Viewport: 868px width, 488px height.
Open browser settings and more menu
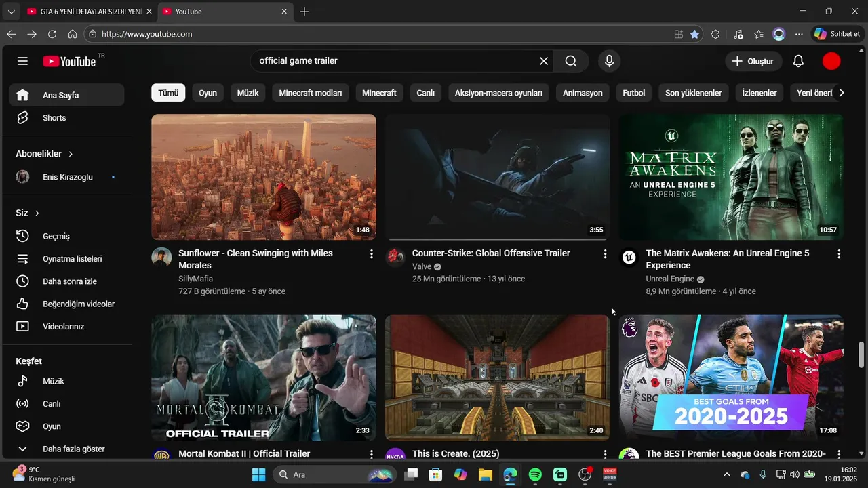(x=799, y=34)
